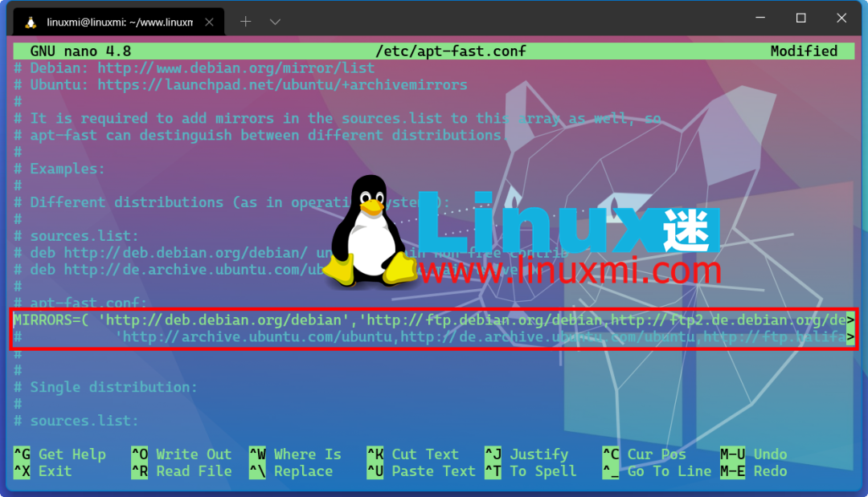The height and width of the screenshot is (497, 868).
Task: Click the Modified status indicator
Action: (x=804, y=51)
